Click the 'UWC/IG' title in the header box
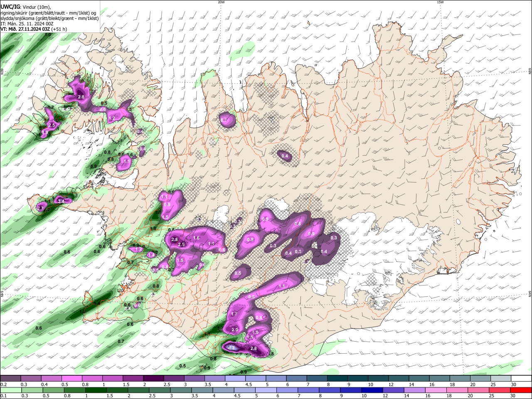The height and width of the screenshot is (399, 532). pos(10,7)
